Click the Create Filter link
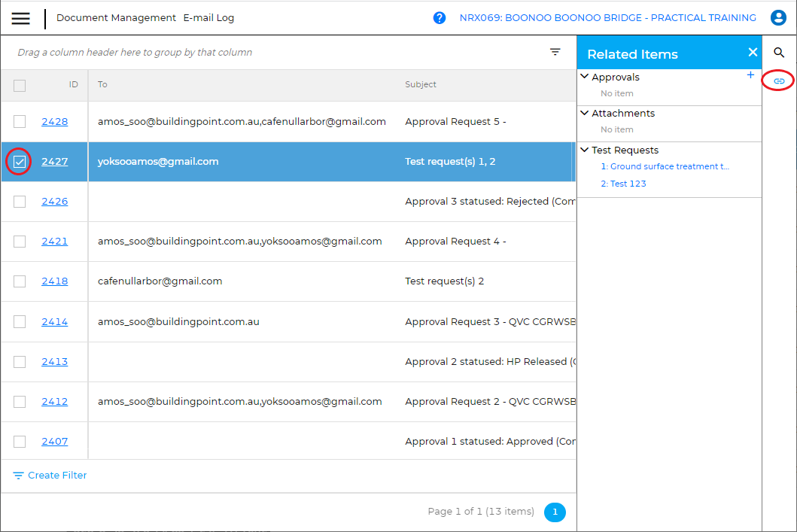 click(x=50, y=476)
